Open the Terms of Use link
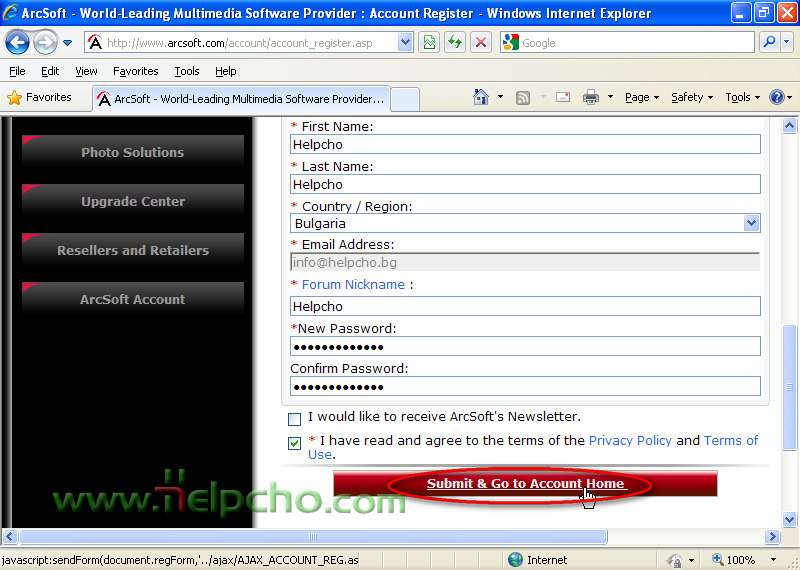Viewport: 800px width, 570px height. click(x=731, y=441)
